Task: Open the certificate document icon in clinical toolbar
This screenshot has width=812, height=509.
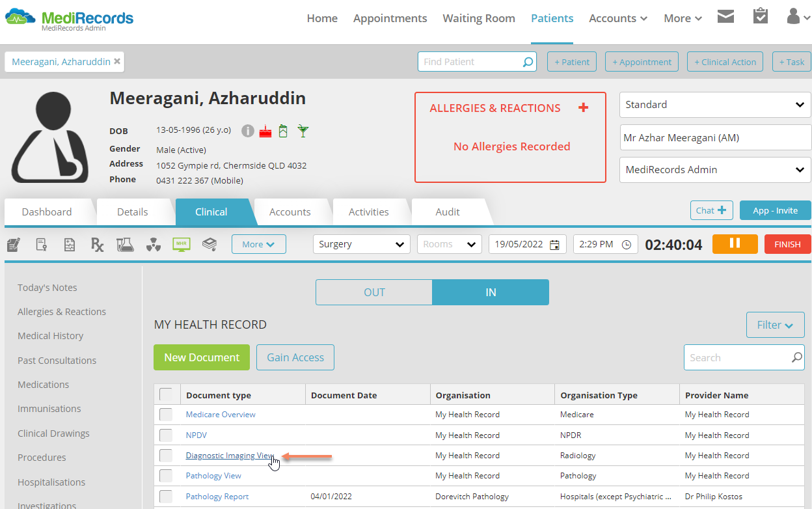Action: point(41,245)
